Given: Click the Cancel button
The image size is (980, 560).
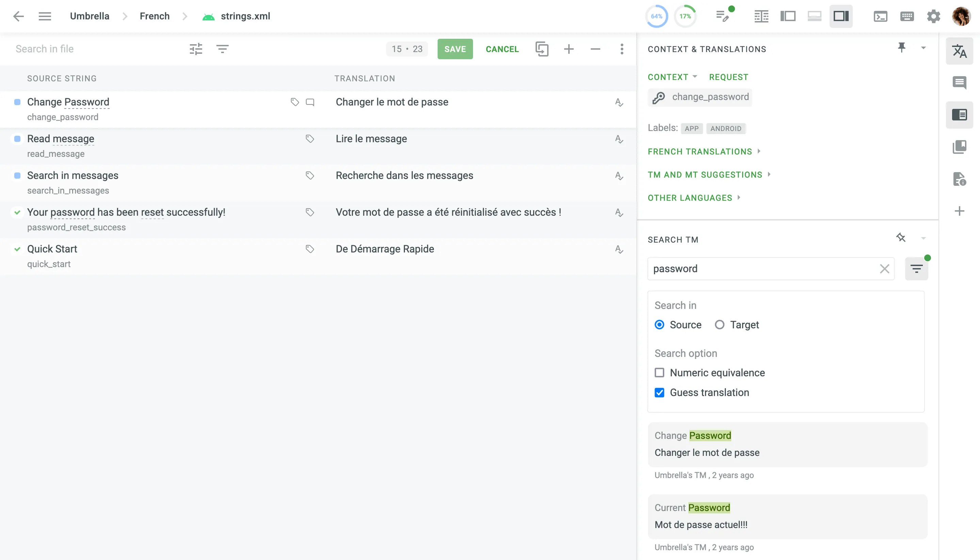Looking at the screenshot, I should (x=502, y=49).
